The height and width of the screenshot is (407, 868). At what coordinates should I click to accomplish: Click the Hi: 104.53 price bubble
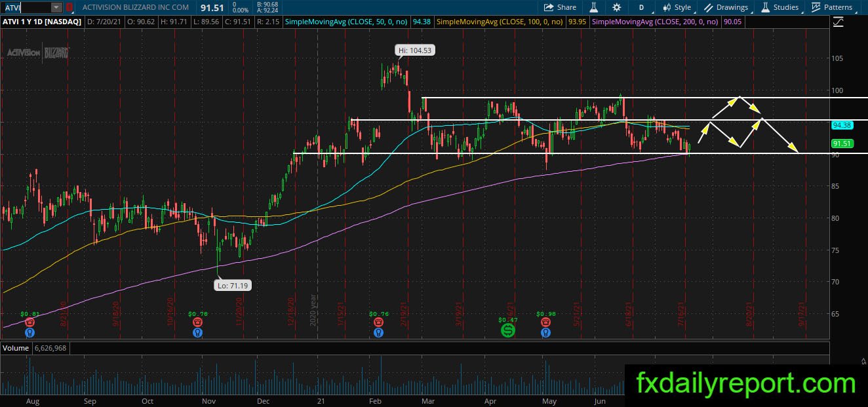[x=415, y=50]
